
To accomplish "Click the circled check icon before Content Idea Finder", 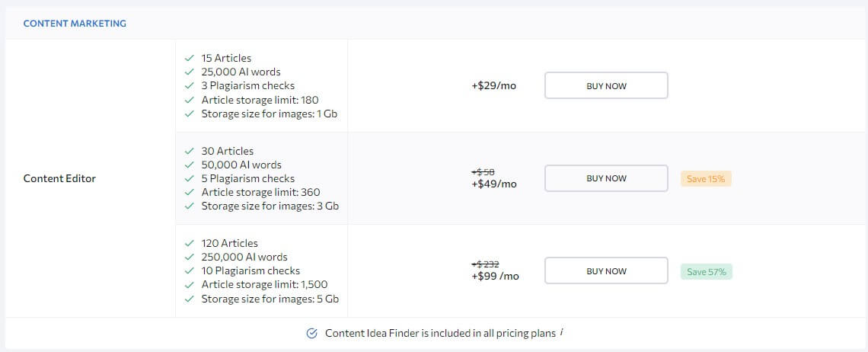I will (311, 333).
